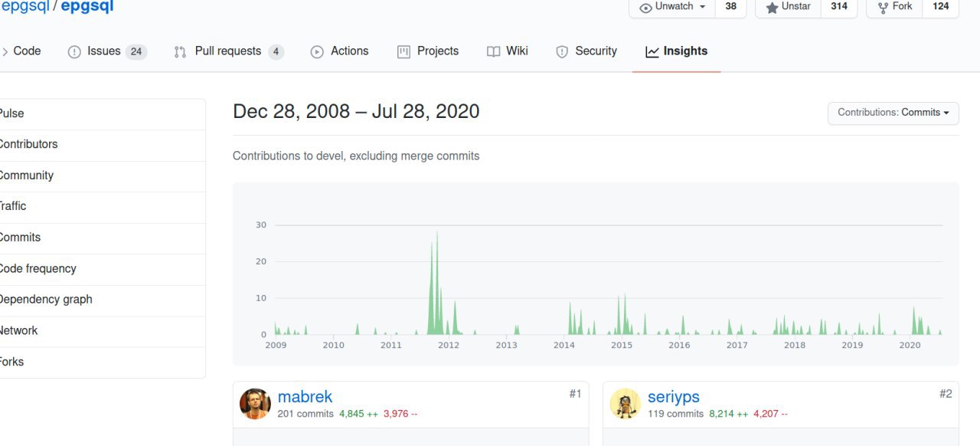Click Pull requests counter badge 4
Image resolution: width=980 pixels, height=446 pixels.
[x=276, y=52]
